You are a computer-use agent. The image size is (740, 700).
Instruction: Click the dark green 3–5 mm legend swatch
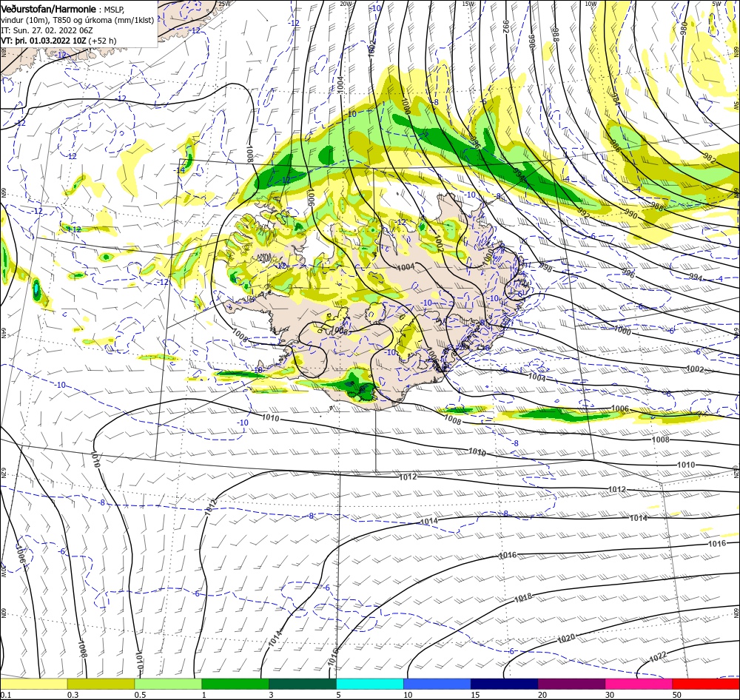[x=303, y=684]
